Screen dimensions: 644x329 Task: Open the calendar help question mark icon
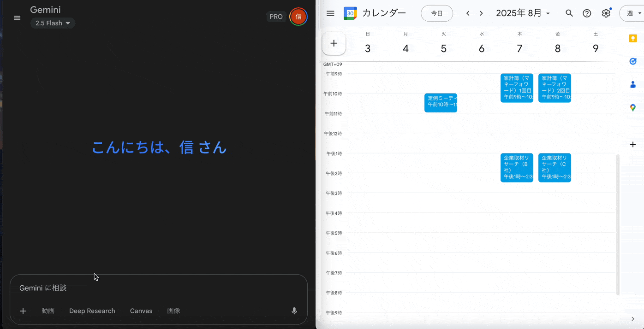pyautogui.click(x=587, y=13)
